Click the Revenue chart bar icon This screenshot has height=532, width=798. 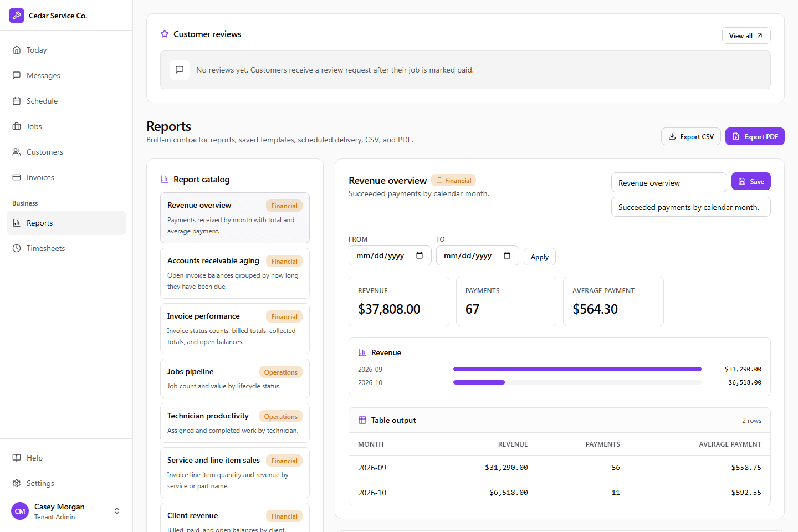[362, 352]
